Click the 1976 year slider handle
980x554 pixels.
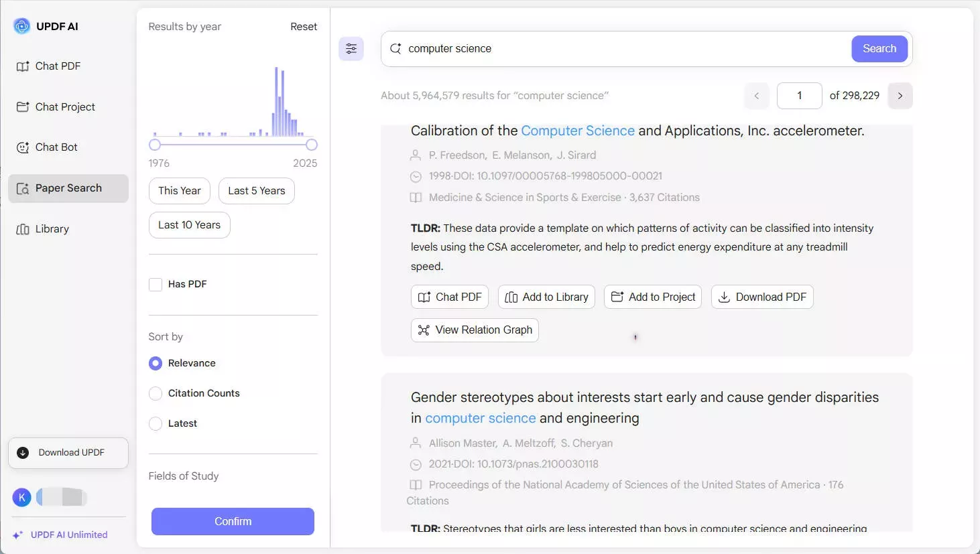155,145
